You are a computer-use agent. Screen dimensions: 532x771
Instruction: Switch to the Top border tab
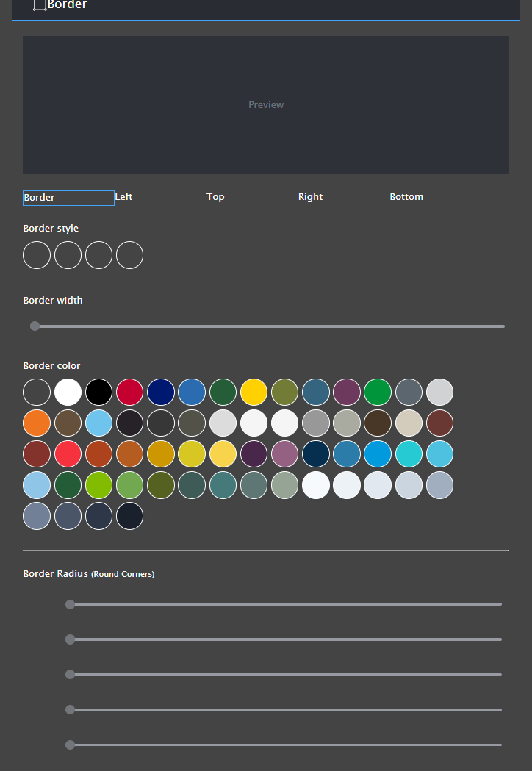click(215, 197)
